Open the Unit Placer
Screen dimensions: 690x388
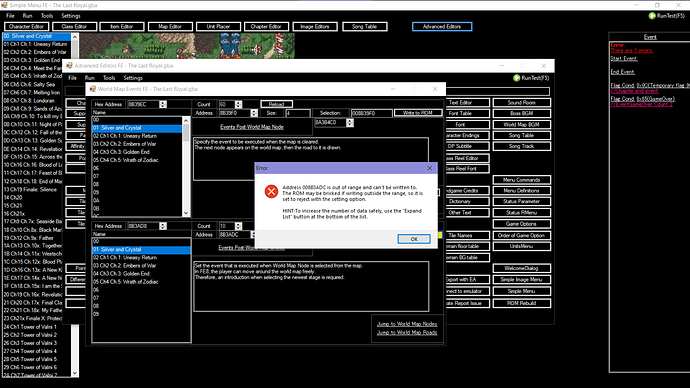(x=218, y=26)
